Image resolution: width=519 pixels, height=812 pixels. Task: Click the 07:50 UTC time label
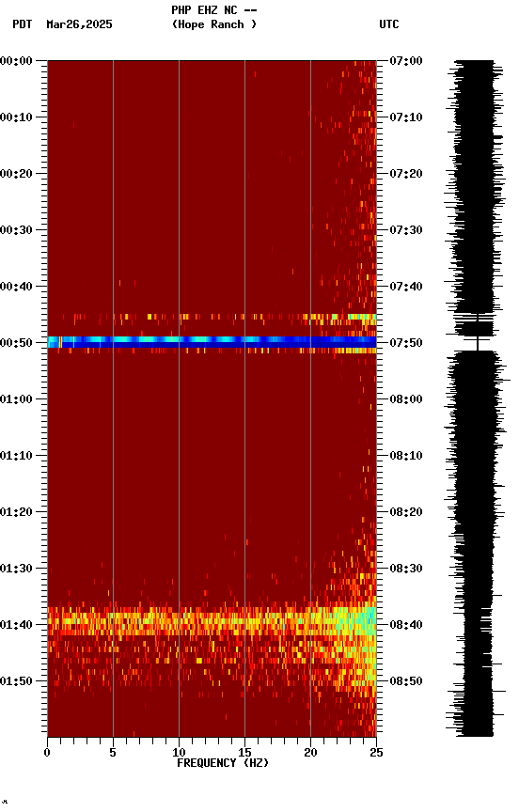point(406,343)
